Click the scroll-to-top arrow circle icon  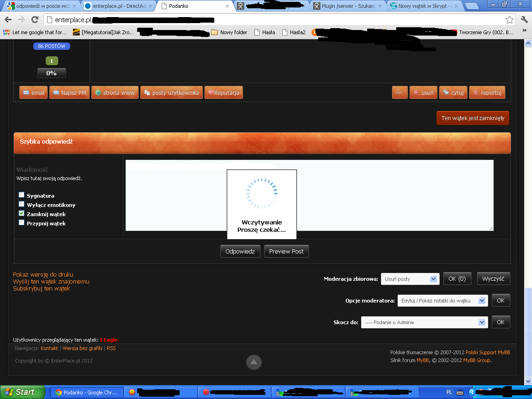click(254, 362)
